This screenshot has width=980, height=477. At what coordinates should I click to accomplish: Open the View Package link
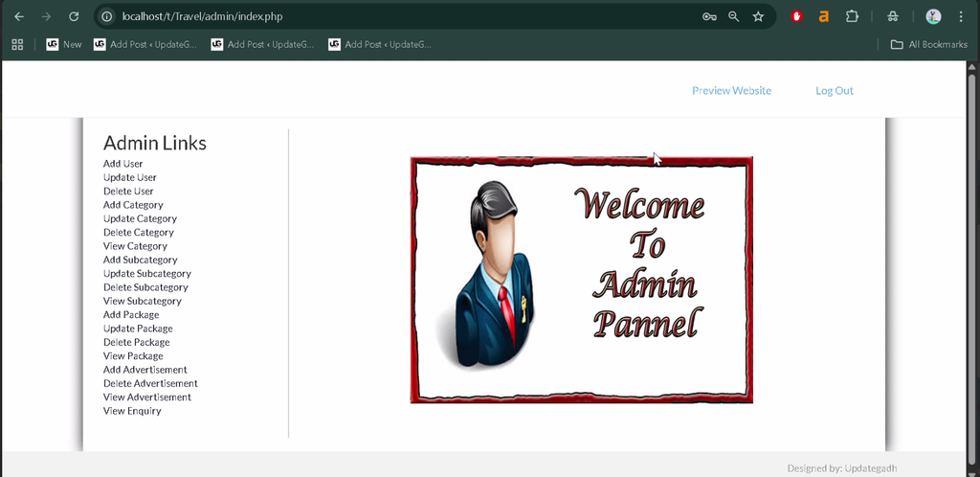click(x=133, y=356)
